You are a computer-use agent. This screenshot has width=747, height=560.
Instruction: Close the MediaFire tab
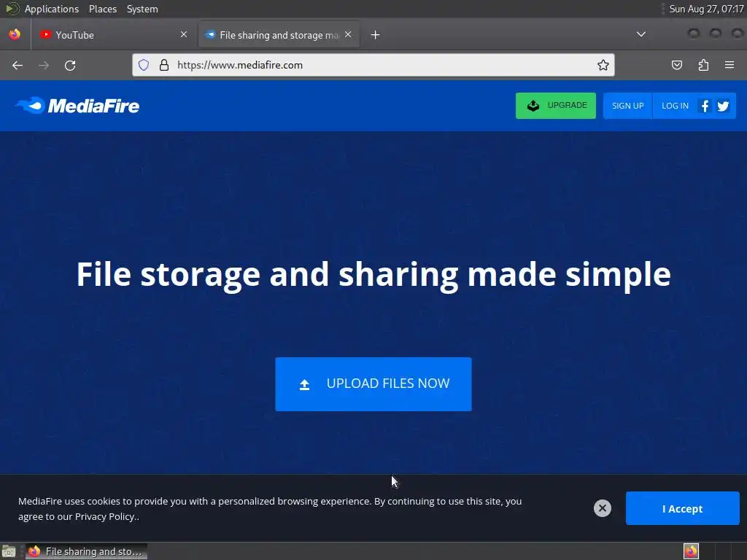[x=348, y=34]
